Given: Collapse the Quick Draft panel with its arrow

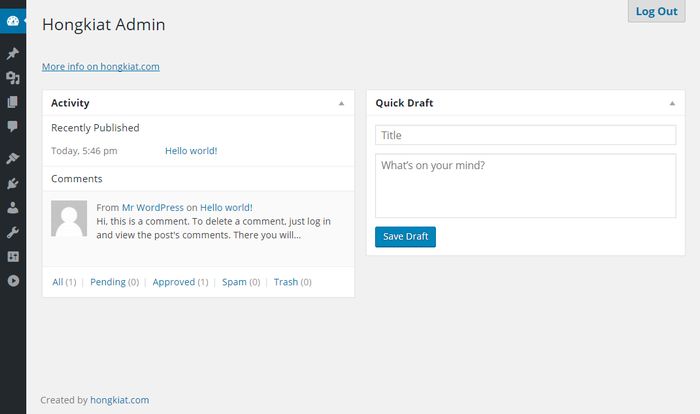Looking at the screenshot, I should point(672,103).
